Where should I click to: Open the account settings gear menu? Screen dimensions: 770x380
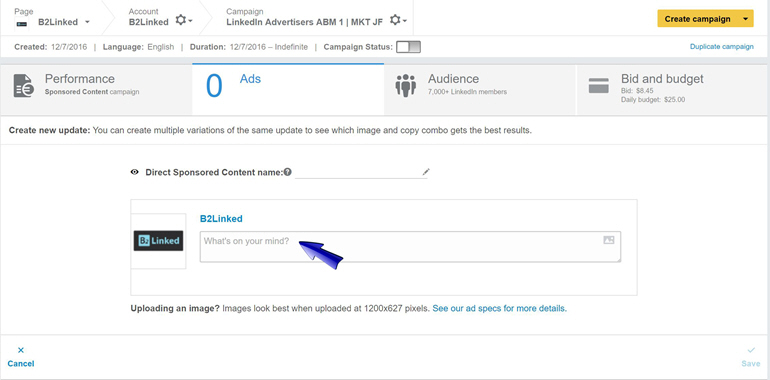pyautogui.click(x=184, y=21)
